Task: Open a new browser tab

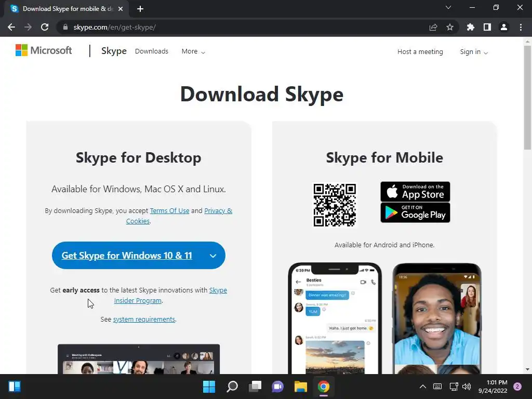Action: pyautogui.click(x=140, y=9)
